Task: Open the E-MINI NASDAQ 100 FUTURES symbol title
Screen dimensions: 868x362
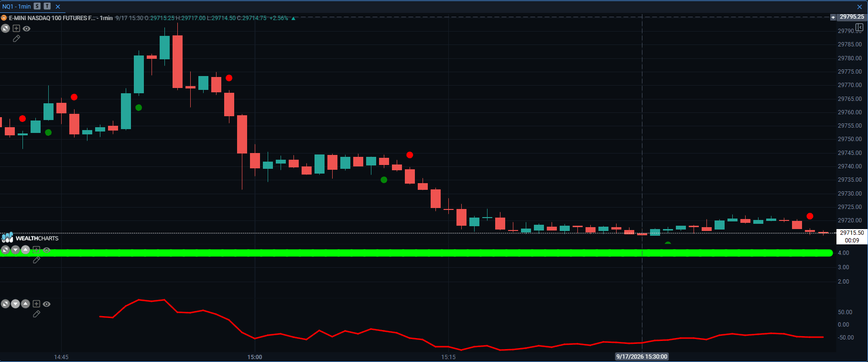Action: pyautogui.click(x=61, y=18)
